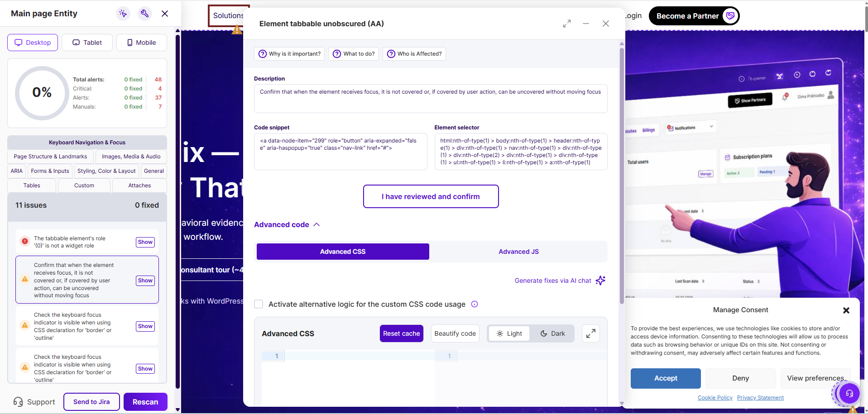This screenshot has height=414, width=868.
Task: Select Dark editor theme
Action: point(552,333)
